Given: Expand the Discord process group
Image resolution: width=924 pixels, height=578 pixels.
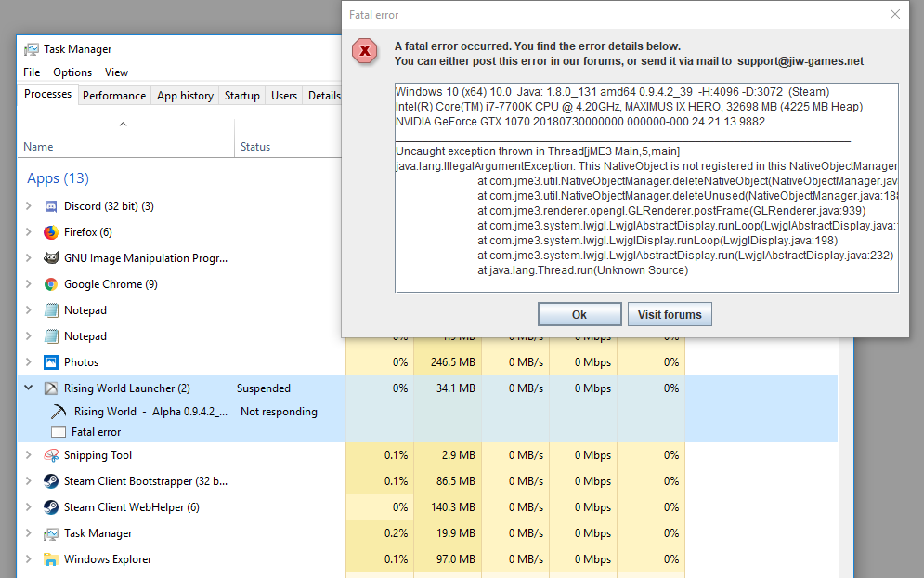Looking at the screenshot, I should [x=29, y=206].
